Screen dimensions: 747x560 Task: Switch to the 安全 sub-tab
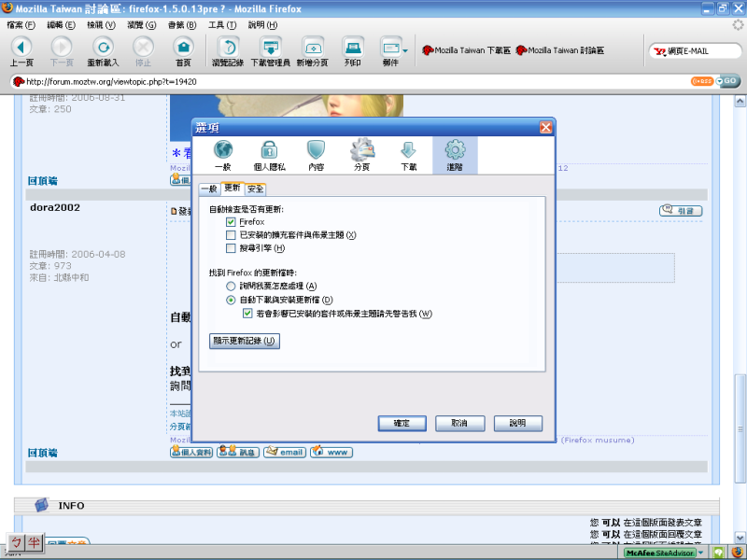(x=255, y=189)
